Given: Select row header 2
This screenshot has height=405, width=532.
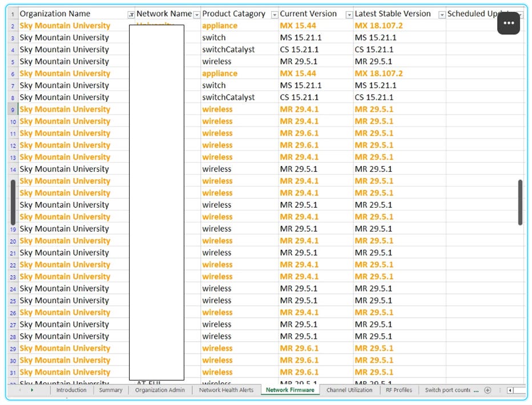Looking at the screenshot, I should pos(13,26).
